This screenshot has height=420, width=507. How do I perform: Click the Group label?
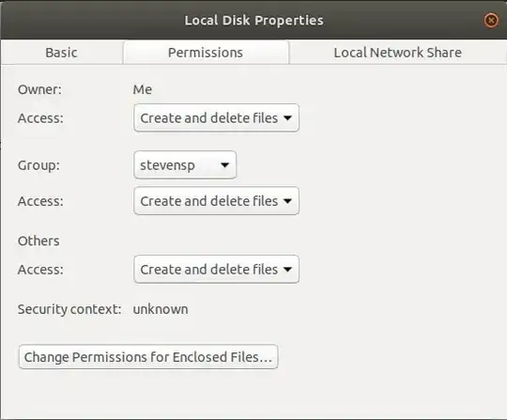click(38, 165)
